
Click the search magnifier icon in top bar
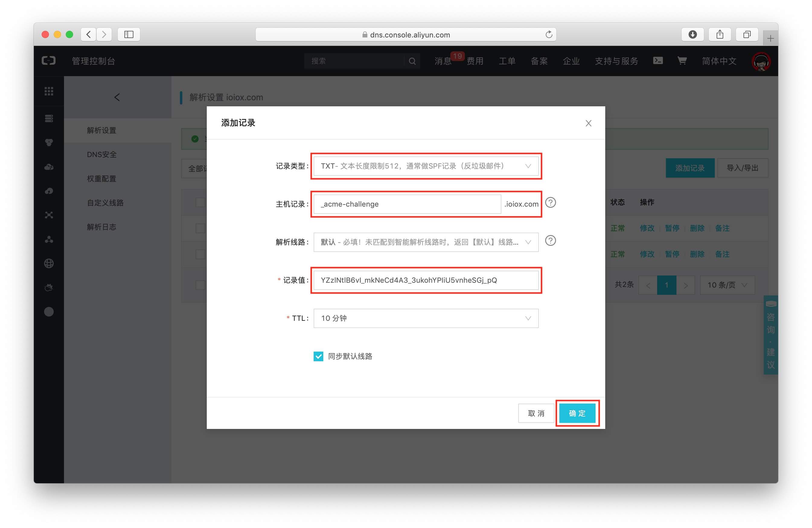[x=412, y=61]
